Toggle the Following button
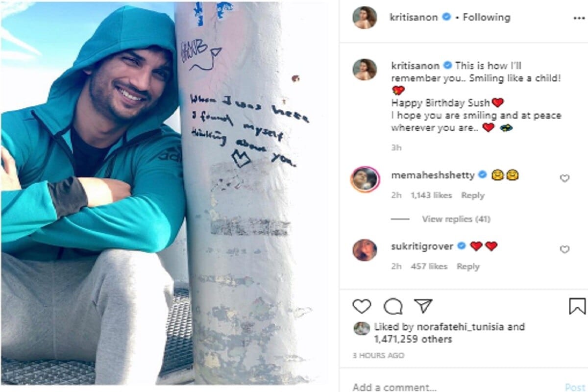Image resolution: width=588 pixels, height=392 pixels. (487, 17)
